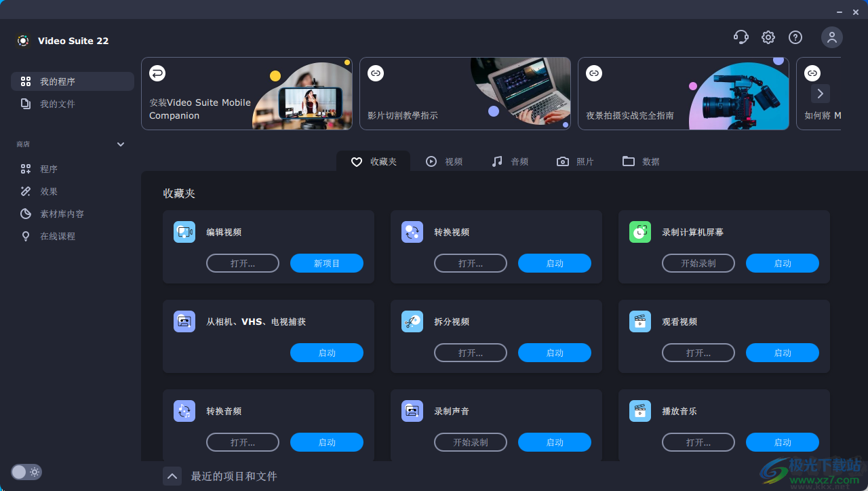Click 打开... for 转换音频
Image resolution: width=868 pixels, height=491 pixels.
(x=243, y=442)
